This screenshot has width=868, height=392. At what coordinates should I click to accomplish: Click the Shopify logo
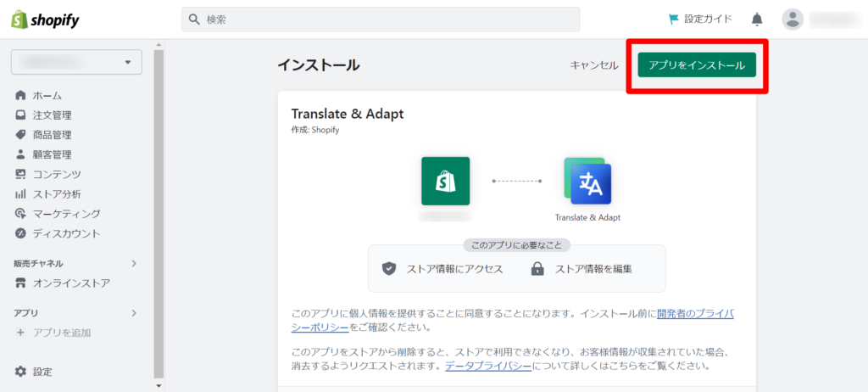click(46, 20)
